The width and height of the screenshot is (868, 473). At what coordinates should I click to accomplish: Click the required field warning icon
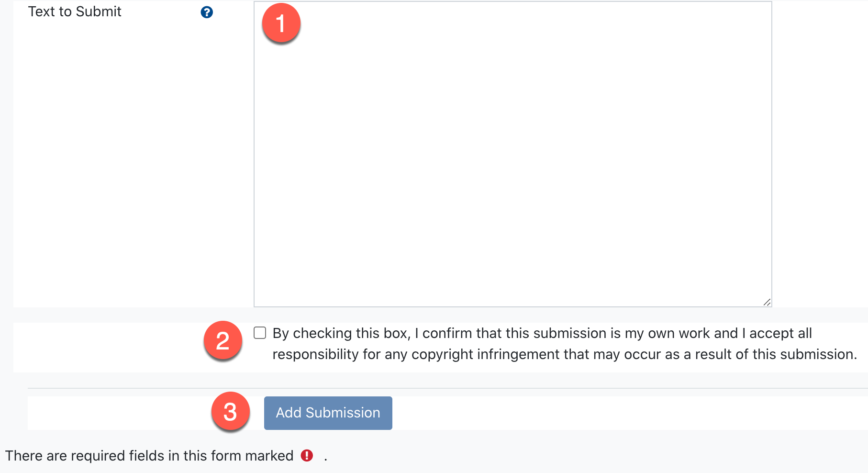coord(308,456)
